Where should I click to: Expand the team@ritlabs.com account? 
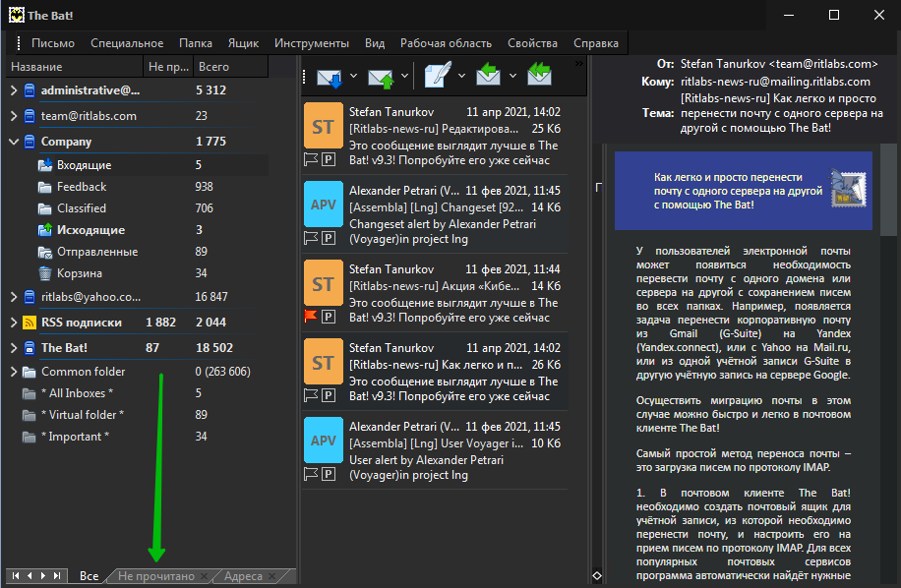[x=14, y=116]
